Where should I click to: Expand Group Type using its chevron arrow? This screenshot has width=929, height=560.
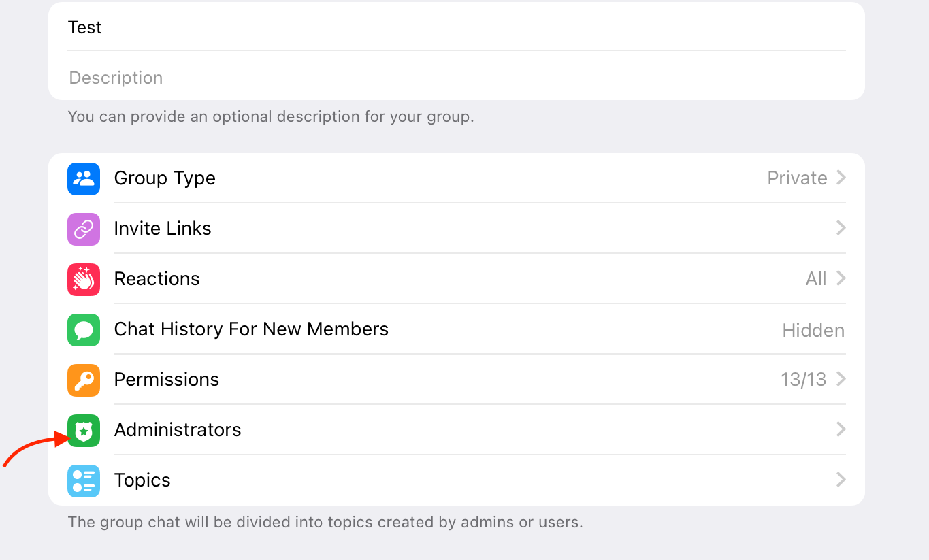[x=841, y=178]
